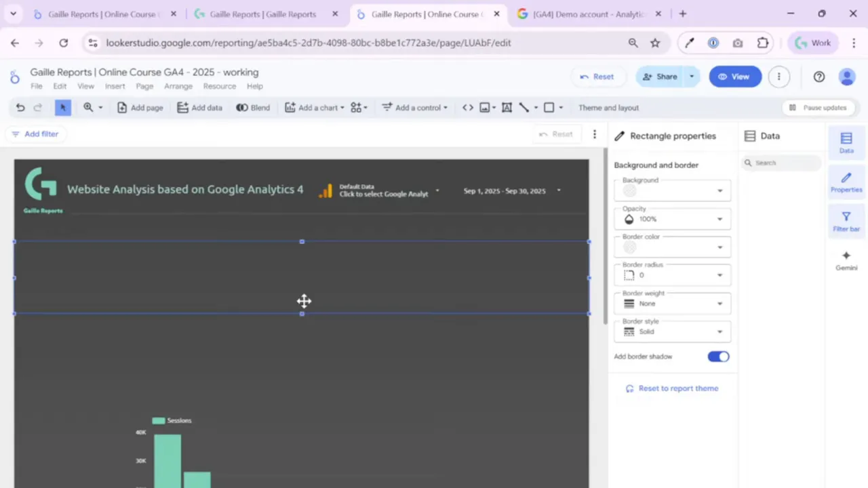The width and height of the screenshot is (868, 488).
Task: Open the Arrange menu
Action: [x=178, y=86]
